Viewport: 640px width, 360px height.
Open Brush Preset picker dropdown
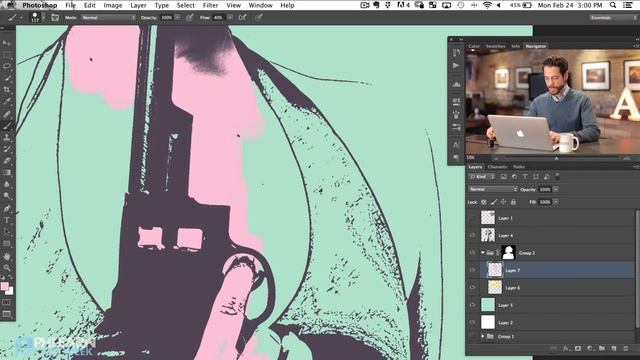coord(43,18)
